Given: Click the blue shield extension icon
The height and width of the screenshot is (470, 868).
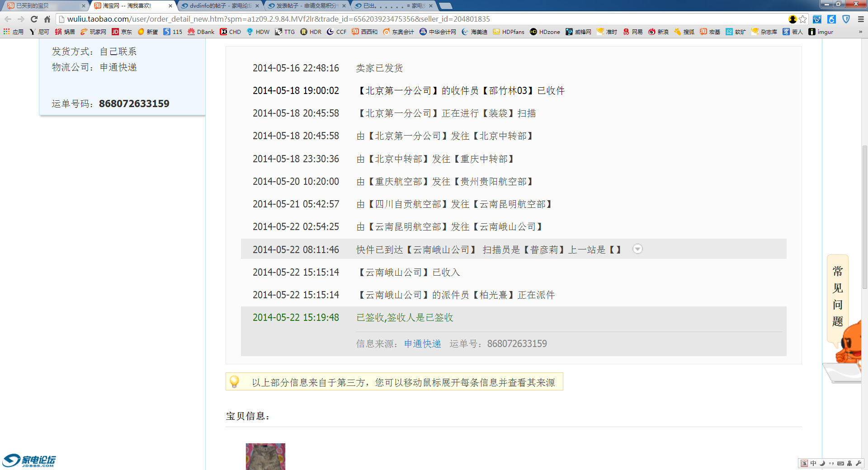Looking at the screenshot, I should (x=846, y=19).
